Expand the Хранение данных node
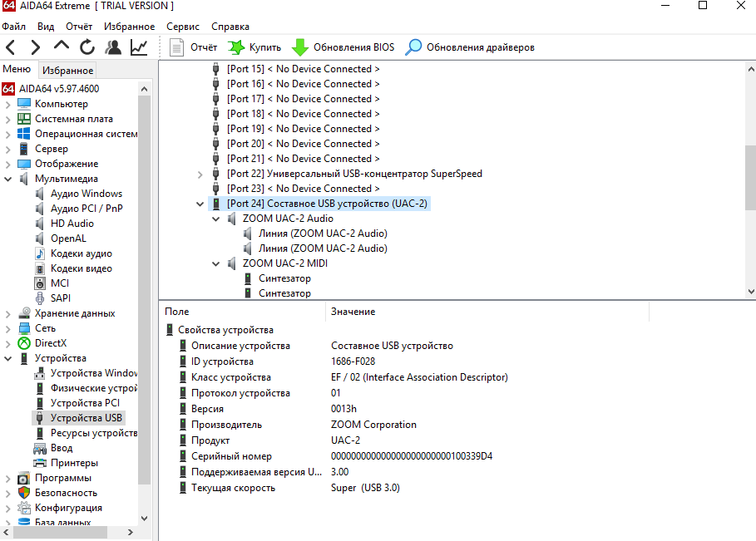Screen dimensions: 756x541 (7, 314)
